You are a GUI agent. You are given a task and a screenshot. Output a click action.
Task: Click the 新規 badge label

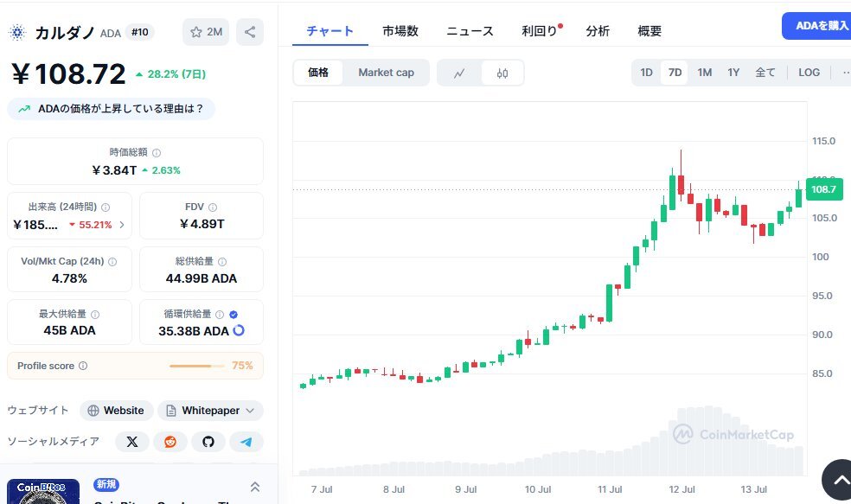(106, 484)
